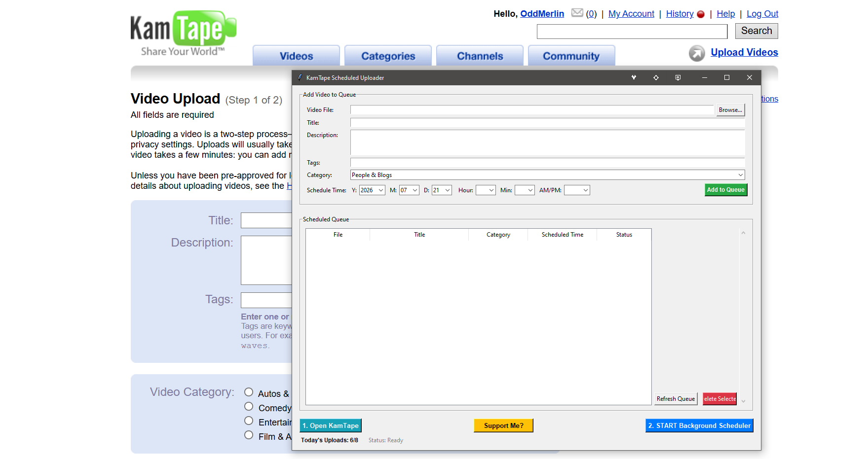
Task: Click the Category column header in queue
Action: 498,235
